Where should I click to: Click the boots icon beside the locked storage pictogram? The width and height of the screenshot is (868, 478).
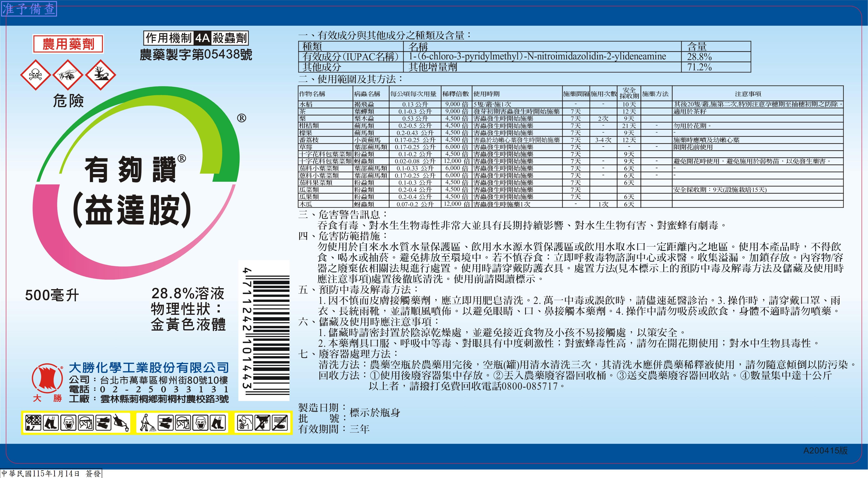pyautogui.click(x=51, y=422)
